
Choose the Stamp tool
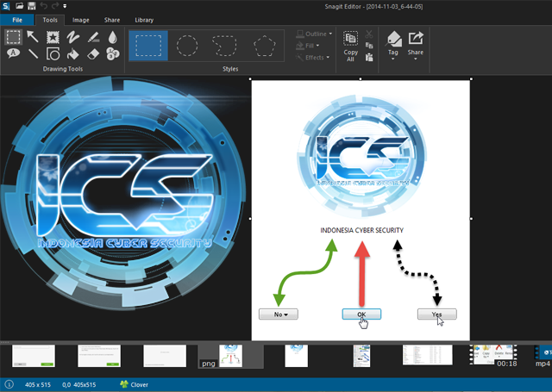[x=53, y=37]
